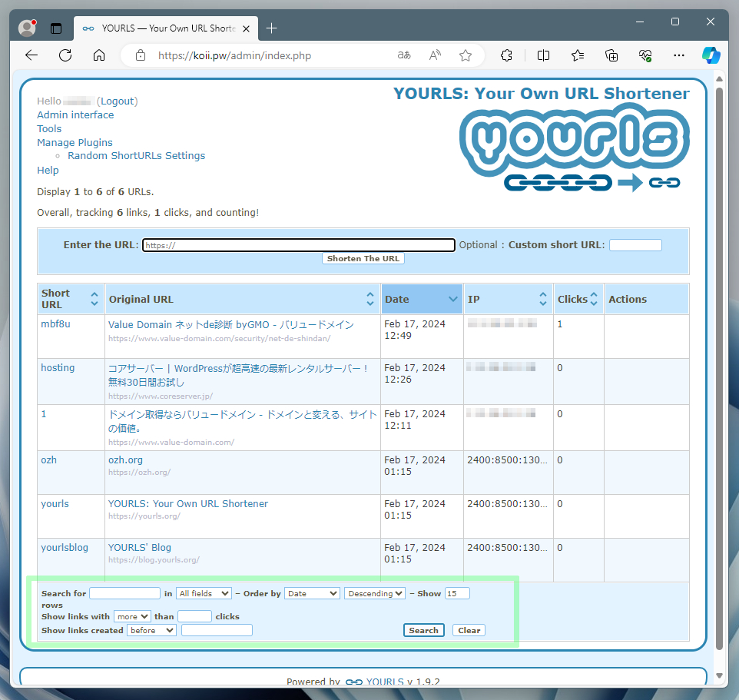
Task: Click the page's vertical scrollbar
Action: 719,203
